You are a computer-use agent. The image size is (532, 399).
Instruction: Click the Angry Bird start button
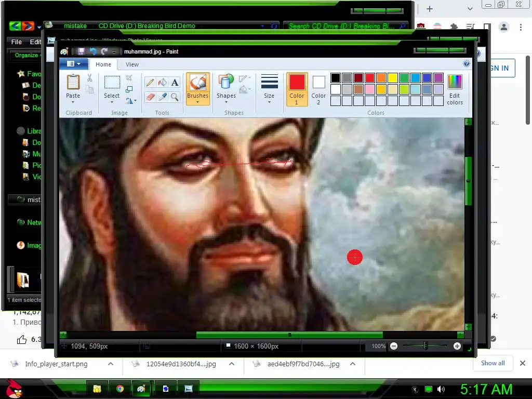coord(15,388)
